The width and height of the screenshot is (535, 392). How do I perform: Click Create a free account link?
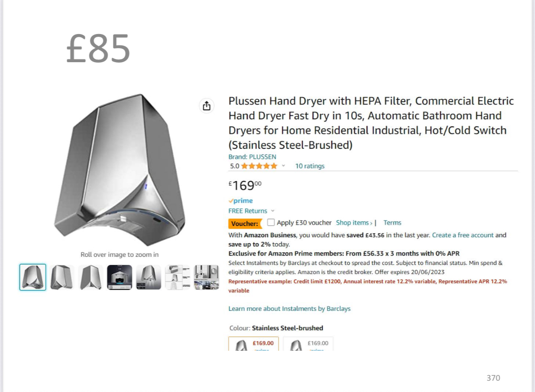tap(462, 235)
